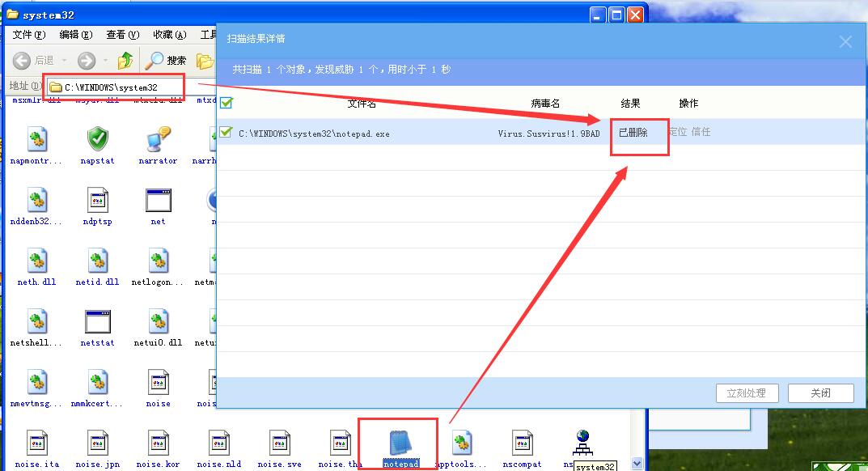Close the scan results dialog with X
The height and width of the screenshot is (471, 868).
pyautogui.click(x=845, y=41)
